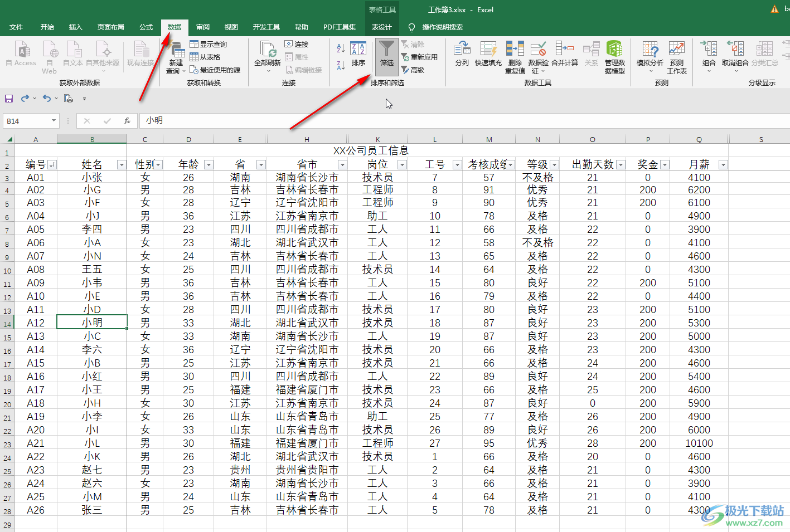The image size is (790, 532).
Task: Click cell A12 in 编号 column
Action: pos(36,323)
